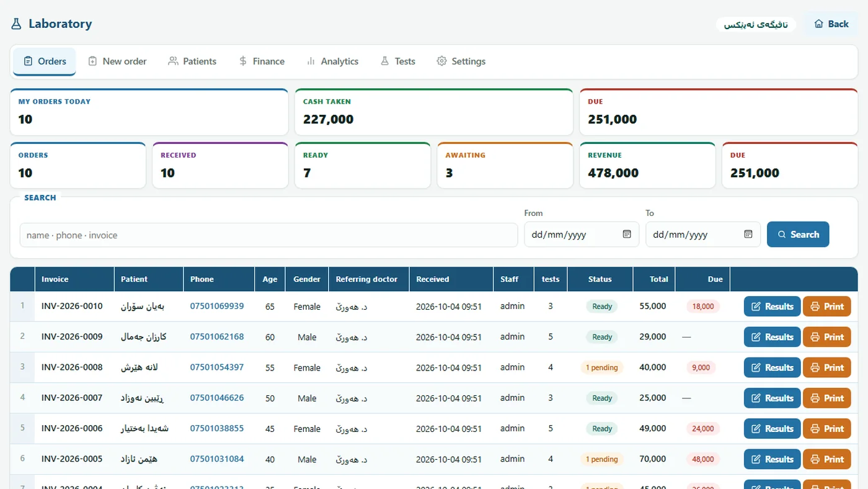Click phone number 07501046626
Image resolution: width=868 pixels, height=489 pixels.
coord(217,398)
